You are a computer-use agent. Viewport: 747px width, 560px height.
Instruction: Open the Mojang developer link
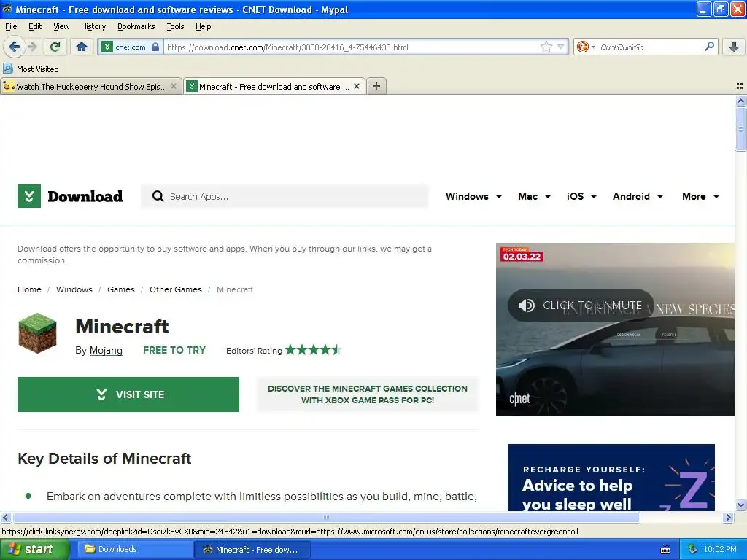click(x=106, y=351)
